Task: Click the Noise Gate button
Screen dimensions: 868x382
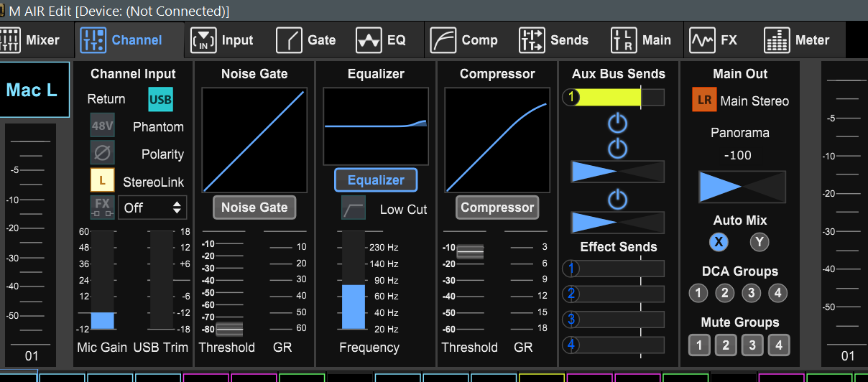Action: [x=254, y=208]
